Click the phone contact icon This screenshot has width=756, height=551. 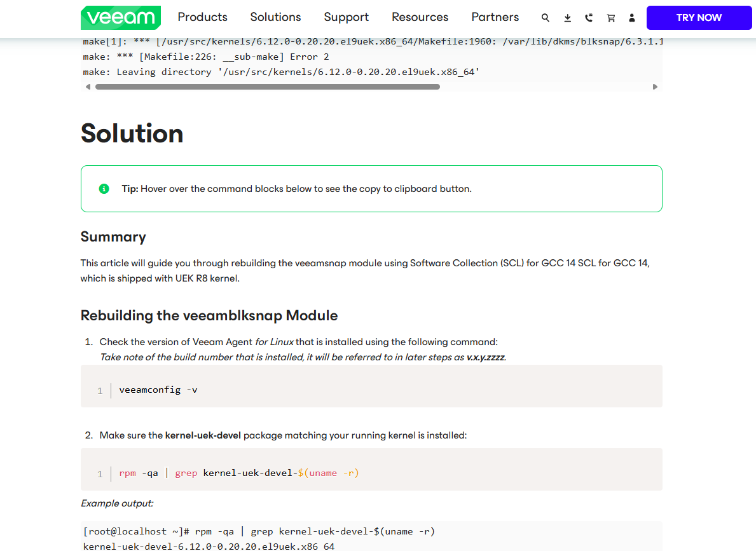pyautogui.click(x=589, y=18)
